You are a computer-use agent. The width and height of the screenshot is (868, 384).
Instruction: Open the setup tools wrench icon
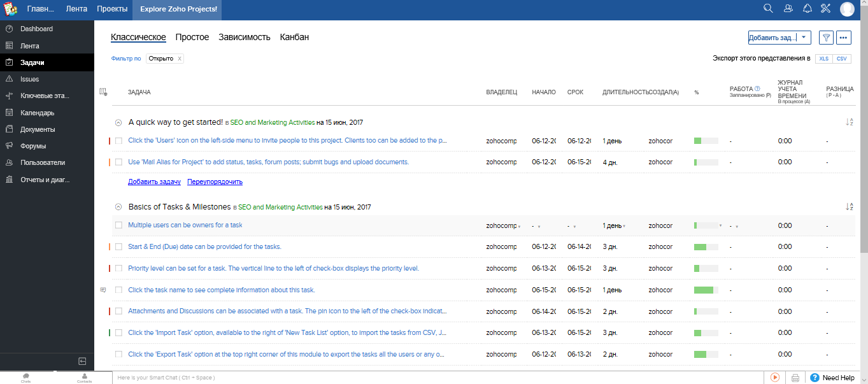(827, 8)
